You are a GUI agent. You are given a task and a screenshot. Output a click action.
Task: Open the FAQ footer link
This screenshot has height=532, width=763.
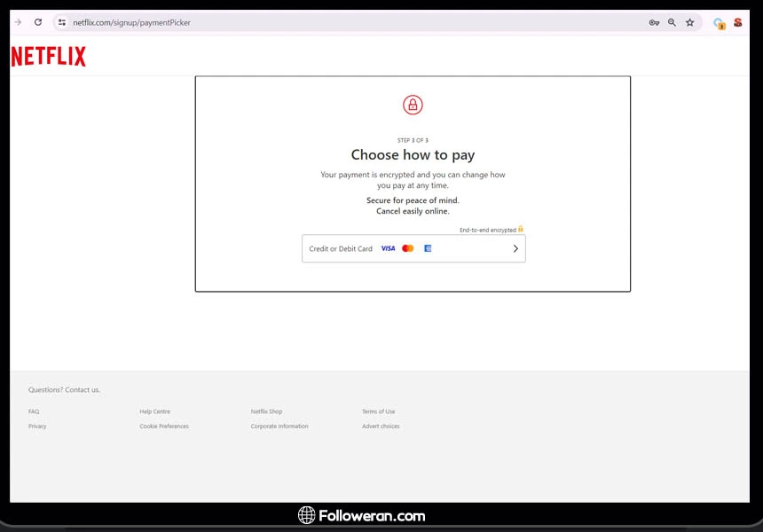pyautogui.click(x=34, y=411)
